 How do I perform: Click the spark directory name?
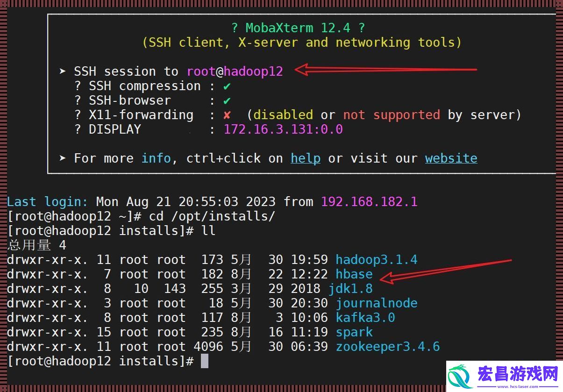coord(354,332)
